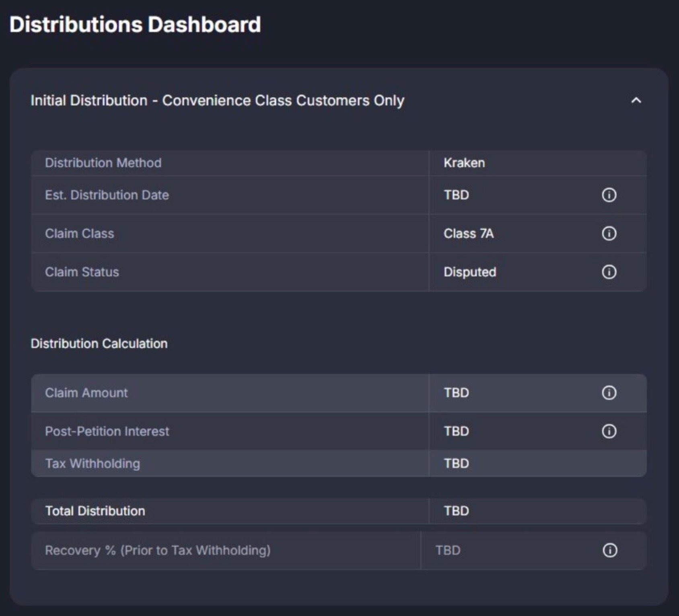
Task: Click the Distribution Calculation heading
Action: point(99,343)
